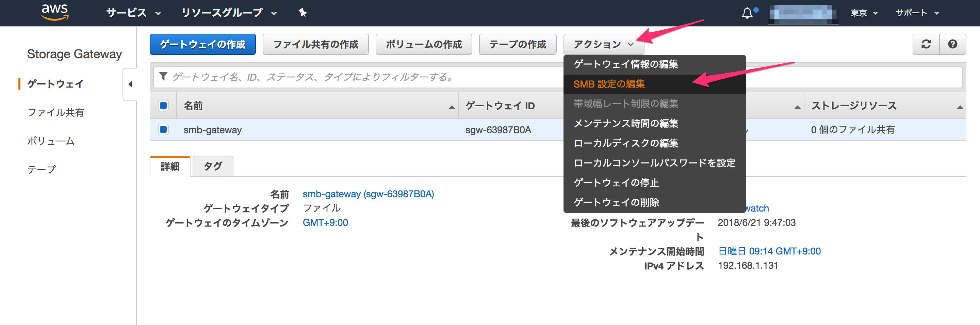Click the AWS home logo
This screenshot has width=980, height=325.
[x=54, y=12]
